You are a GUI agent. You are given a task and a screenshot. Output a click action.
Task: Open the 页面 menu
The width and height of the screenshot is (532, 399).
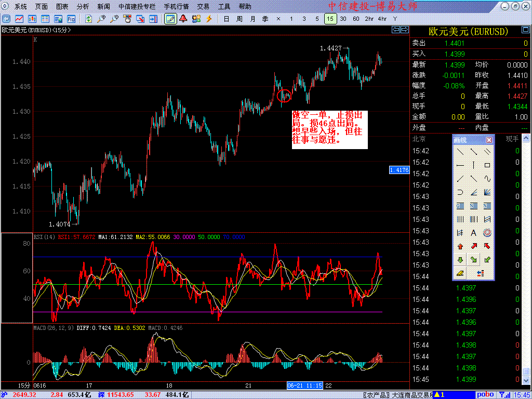pyautogui.click(x=42, y=6)
